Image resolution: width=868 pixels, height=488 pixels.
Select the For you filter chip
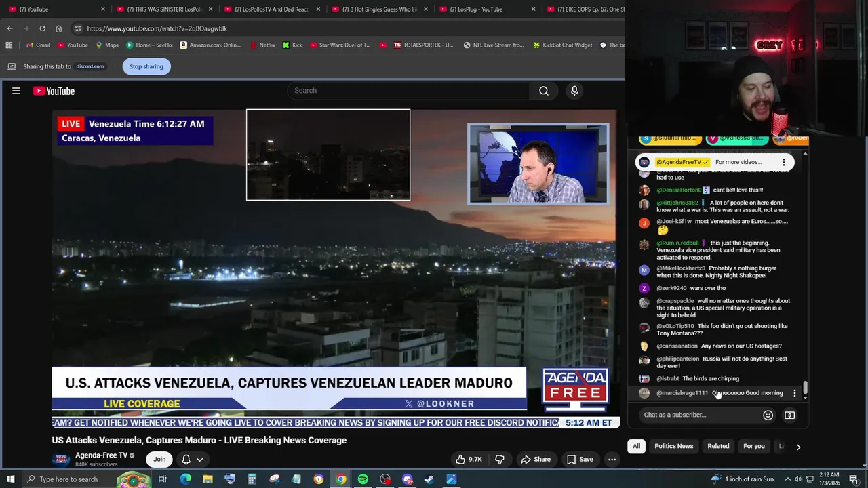[753, 447]
